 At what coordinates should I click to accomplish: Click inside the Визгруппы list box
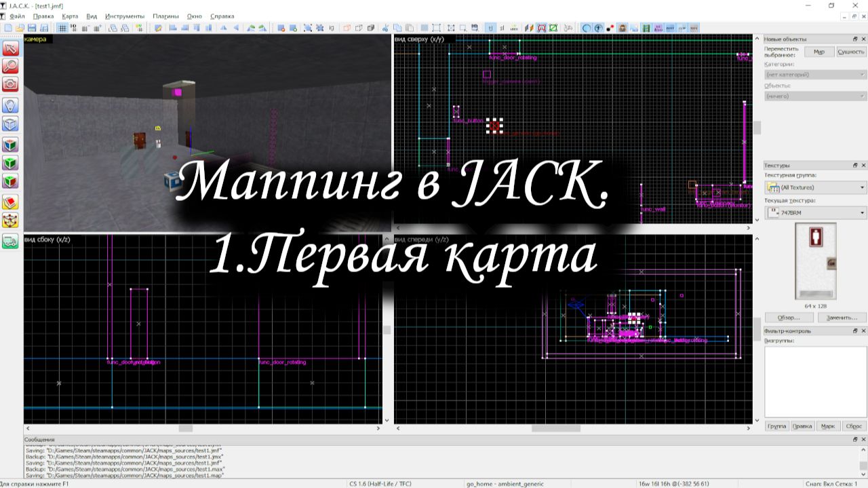(x=814, y=381)
